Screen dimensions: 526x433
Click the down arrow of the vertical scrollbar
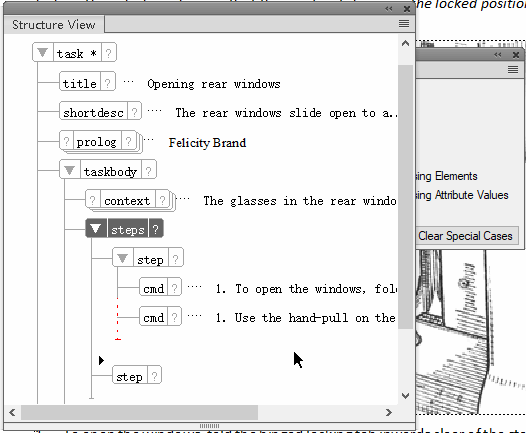pyautogui.click(x=406, y=396)
